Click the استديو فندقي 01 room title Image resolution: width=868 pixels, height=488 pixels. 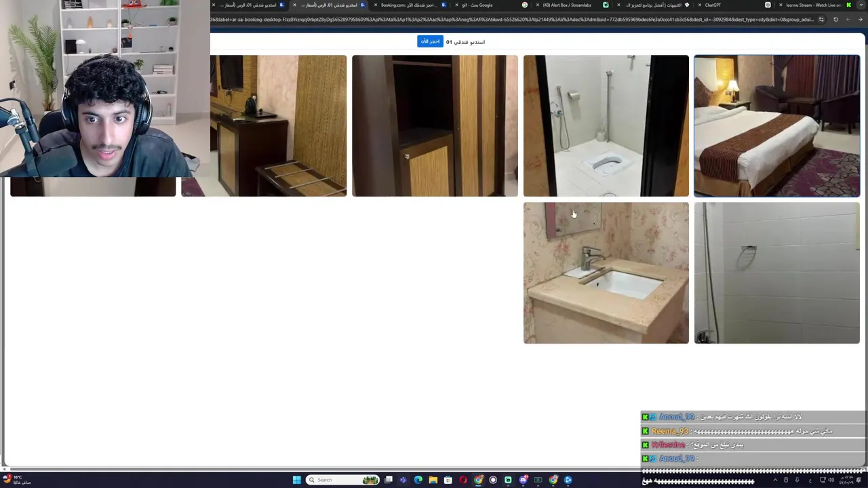click(x=465, y=42)
